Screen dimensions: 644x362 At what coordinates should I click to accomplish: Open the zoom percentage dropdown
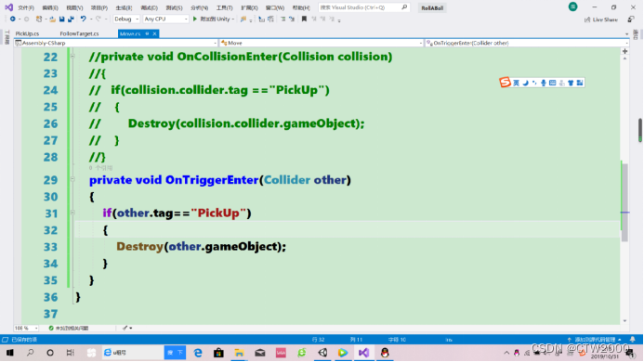click(26, 328)
